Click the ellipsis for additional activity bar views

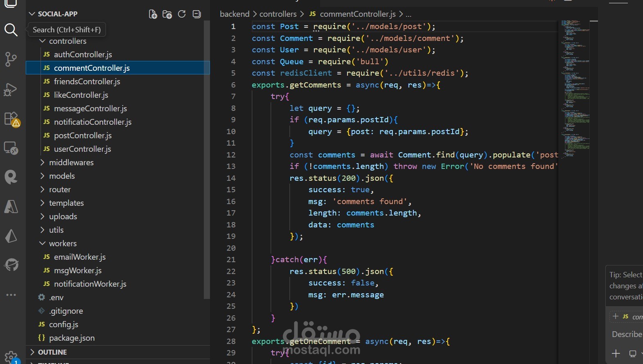[x=11, y=295]
